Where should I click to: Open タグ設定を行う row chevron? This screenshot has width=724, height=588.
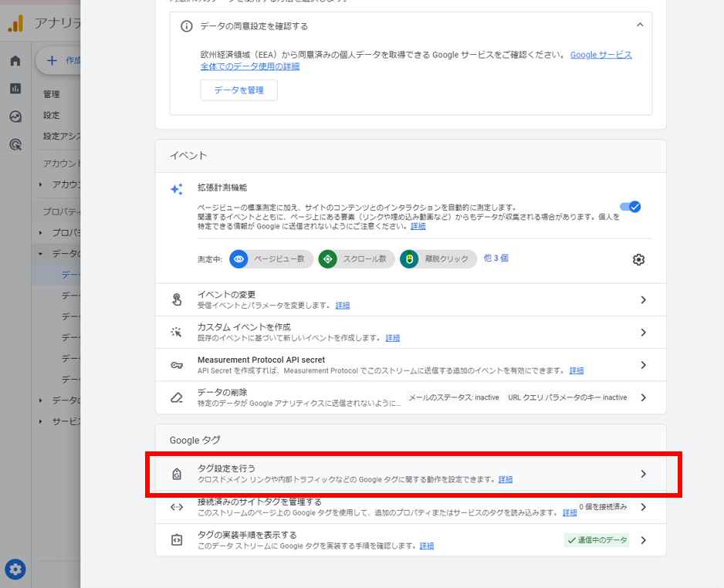tap(644, 474)
